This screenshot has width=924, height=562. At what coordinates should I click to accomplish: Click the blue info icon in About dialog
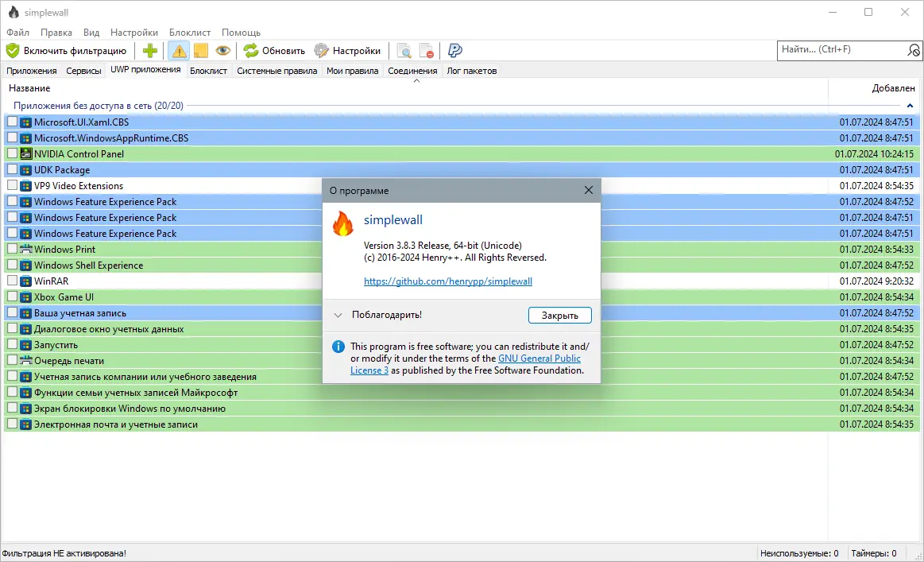[x=338, y=347]
